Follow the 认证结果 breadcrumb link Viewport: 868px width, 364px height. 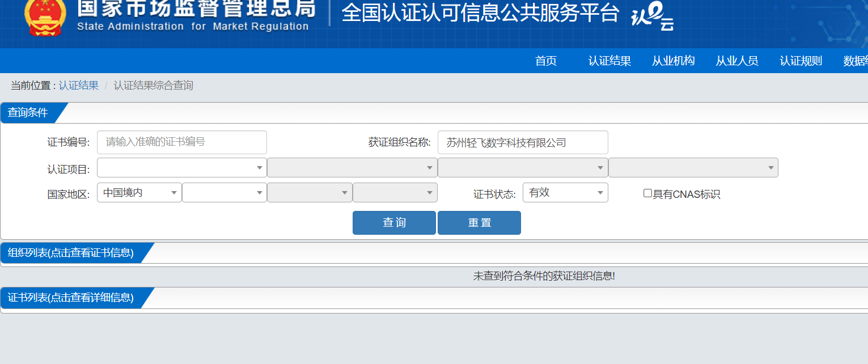78,86
